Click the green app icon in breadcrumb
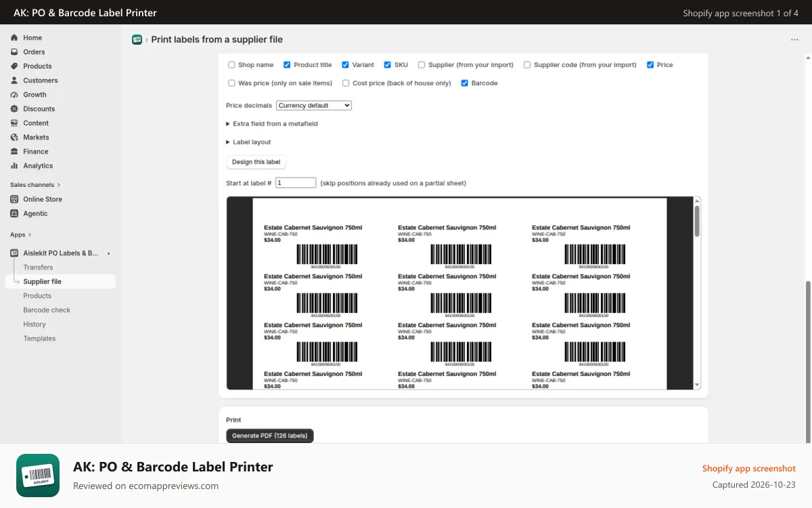812x508 pixels. (x=137, y=39)
